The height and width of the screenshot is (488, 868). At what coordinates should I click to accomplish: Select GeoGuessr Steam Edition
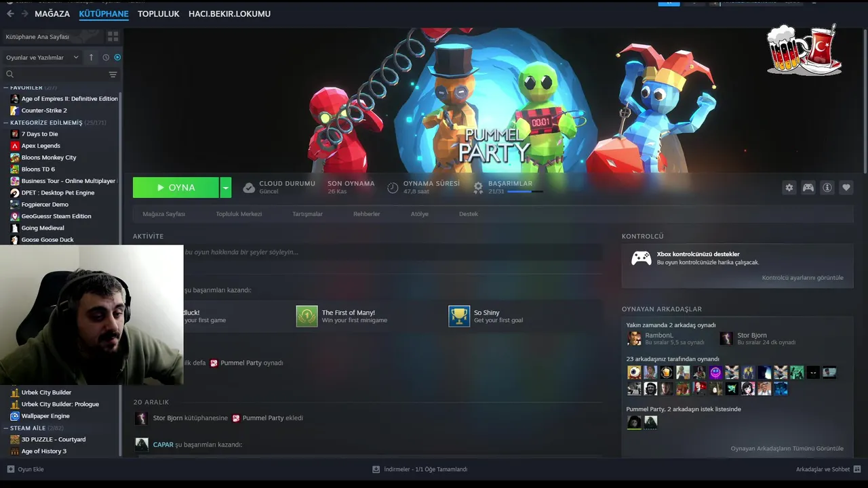coord(56,216)
